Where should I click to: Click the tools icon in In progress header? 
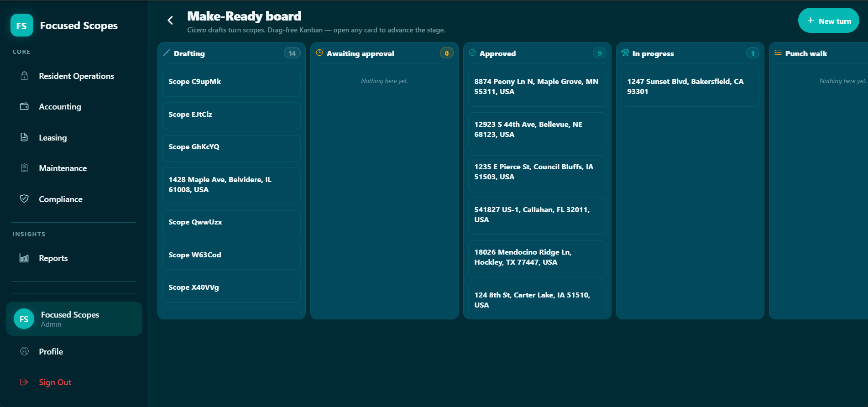[625, 53]
